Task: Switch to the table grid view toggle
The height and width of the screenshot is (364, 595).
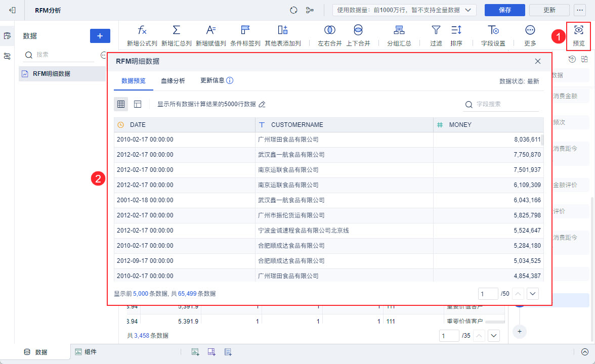Action: 121,104
